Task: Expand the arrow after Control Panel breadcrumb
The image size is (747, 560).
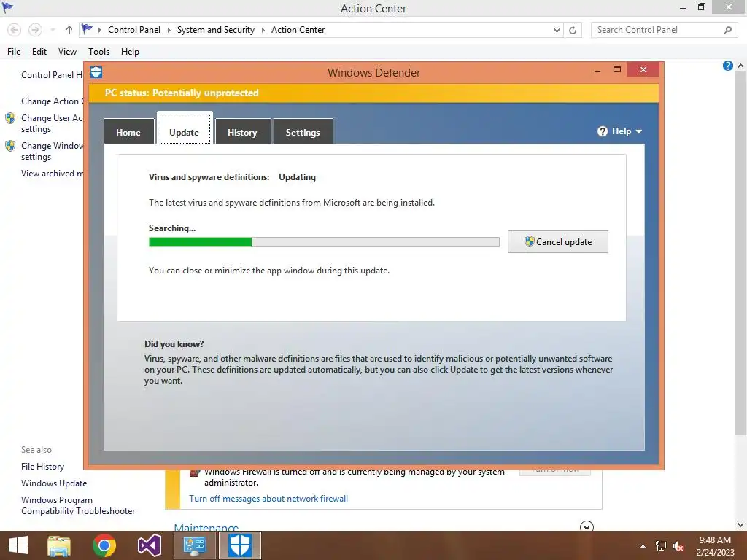Action: [x=169, y=30]
